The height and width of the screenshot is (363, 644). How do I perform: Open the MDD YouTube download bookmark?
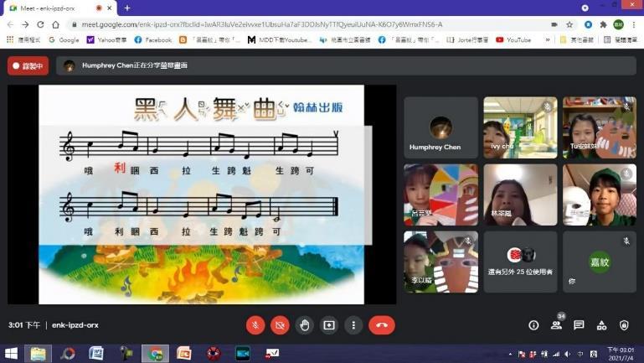click(280, 40)
